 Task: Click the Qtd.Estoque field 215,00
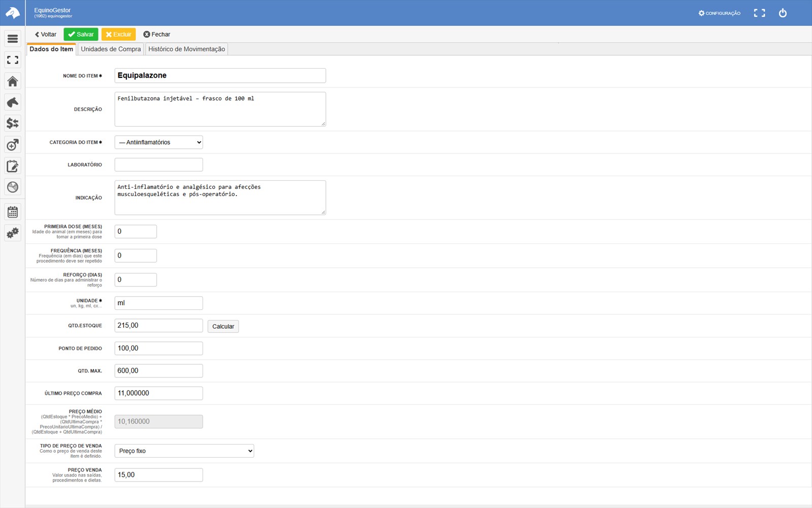point(159,326)
